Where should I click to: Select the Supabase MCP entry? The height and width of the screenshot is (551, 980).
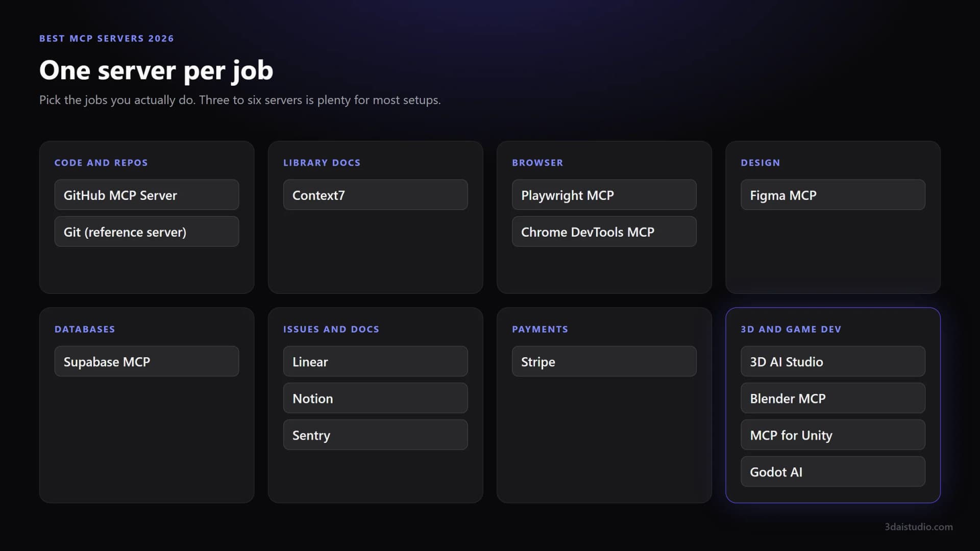pos(146,361)
